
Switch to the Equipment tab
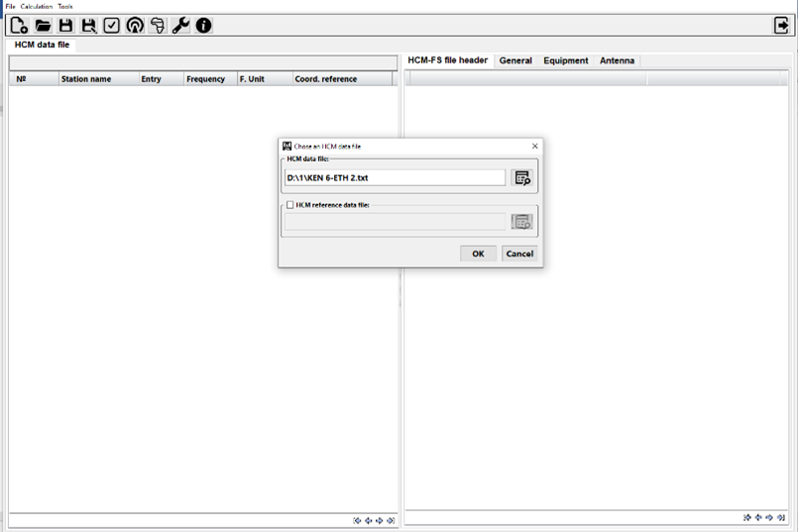[x=566, y=60]
